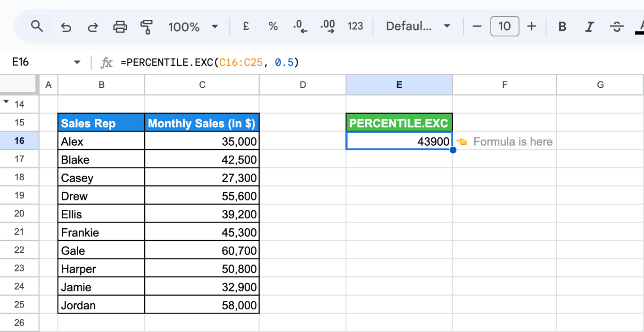
Task: Increase decimal places
Action: [x=328, y=26]
